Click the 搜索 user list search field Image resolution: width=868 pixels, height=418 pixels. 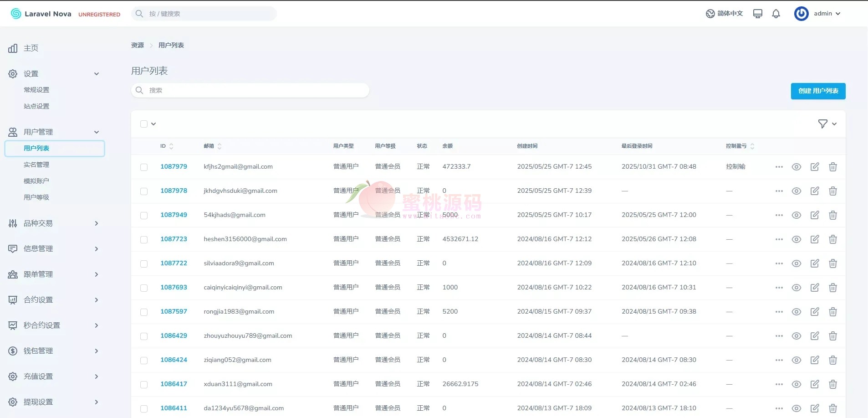click(x=250, y=90)
